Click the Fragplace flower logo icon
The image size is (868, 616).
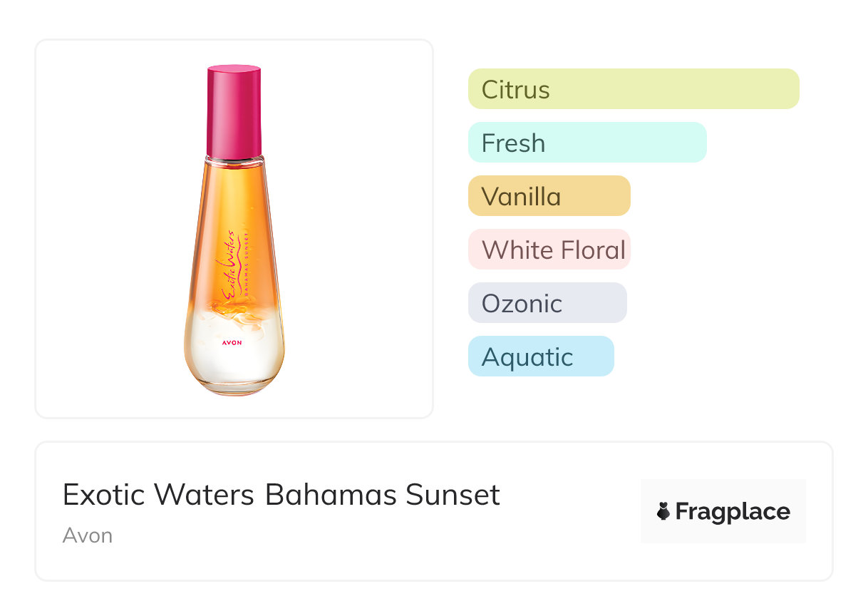tap(663, 511)
